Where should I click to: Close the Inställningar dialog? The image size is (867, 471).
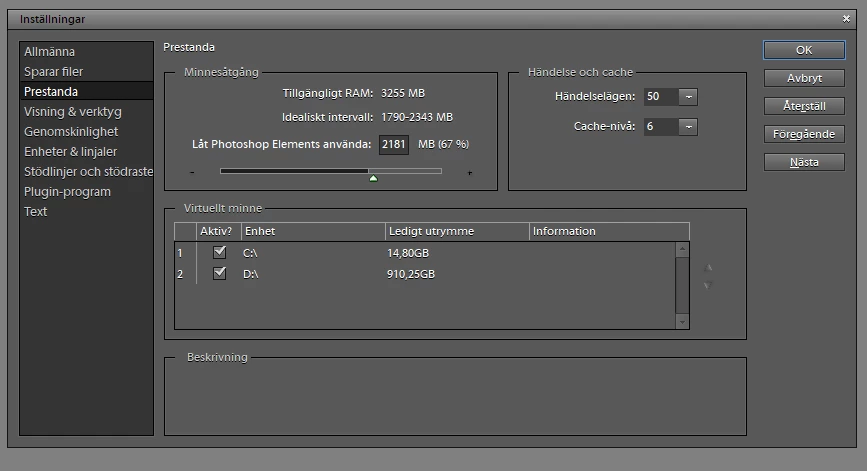pos(846,19)
